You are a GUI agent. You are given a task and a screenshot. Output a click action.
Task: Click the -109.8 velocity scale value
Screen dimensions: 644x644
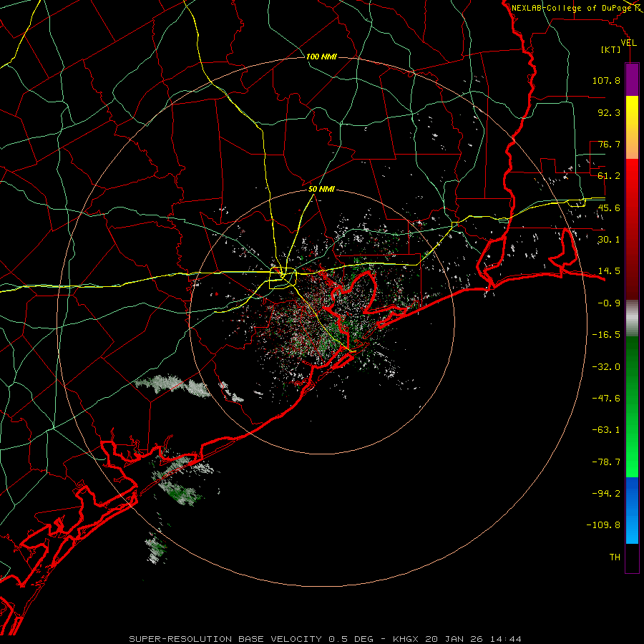coord(603,525)
